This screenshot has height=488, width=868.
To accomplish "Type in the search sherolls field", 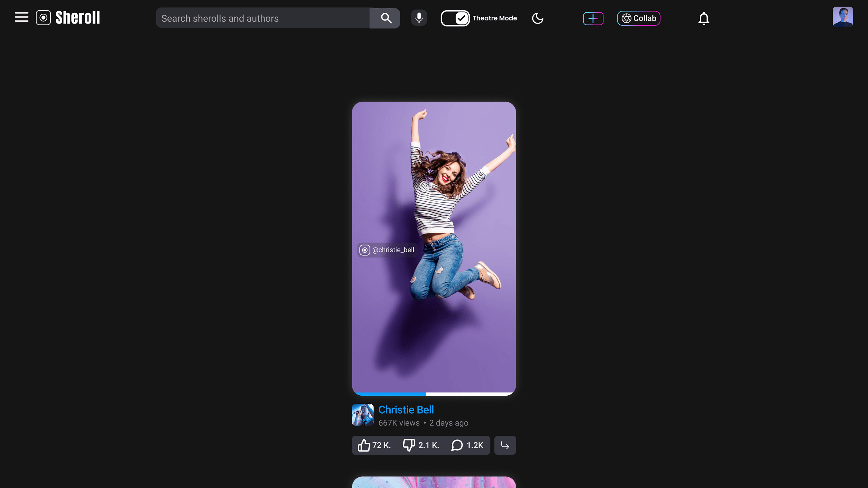I will coord(263,18).
